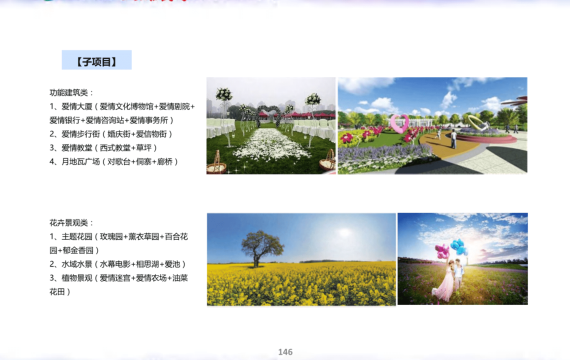Click the page number 146
This screenshot has height=360, width=570.
(285, 352)
